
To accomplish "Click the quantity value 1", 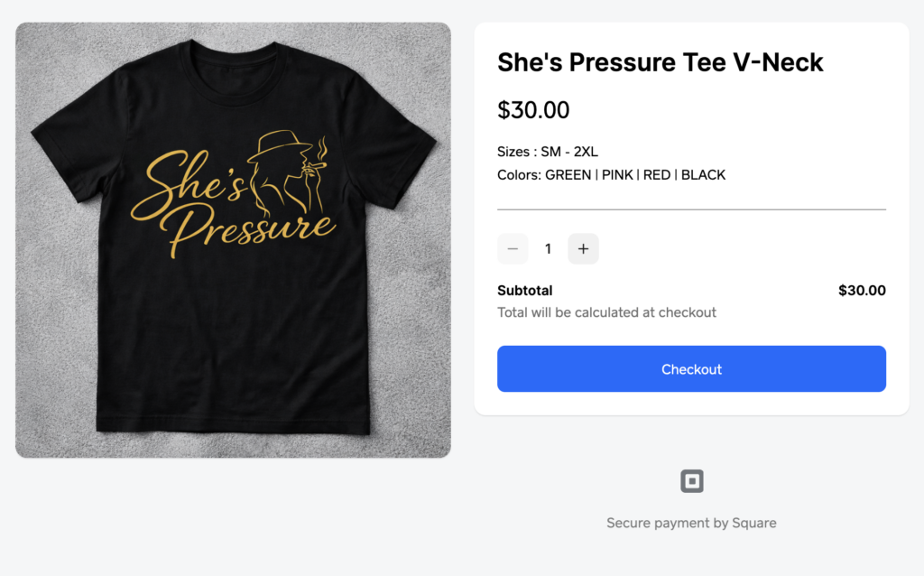I will point(548,249).
